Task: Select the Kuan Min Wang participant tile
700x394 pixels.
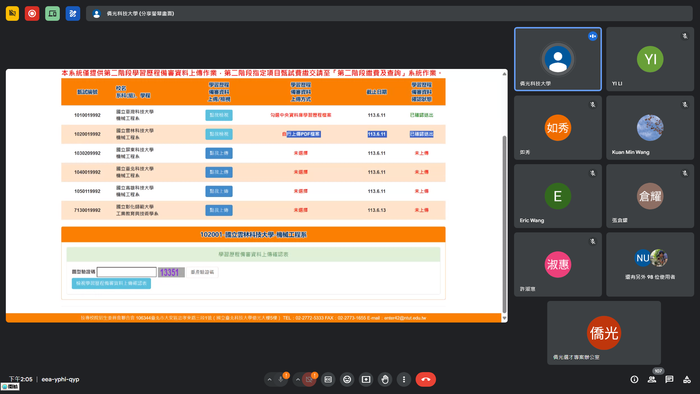Action: click(x=650, y=128)
